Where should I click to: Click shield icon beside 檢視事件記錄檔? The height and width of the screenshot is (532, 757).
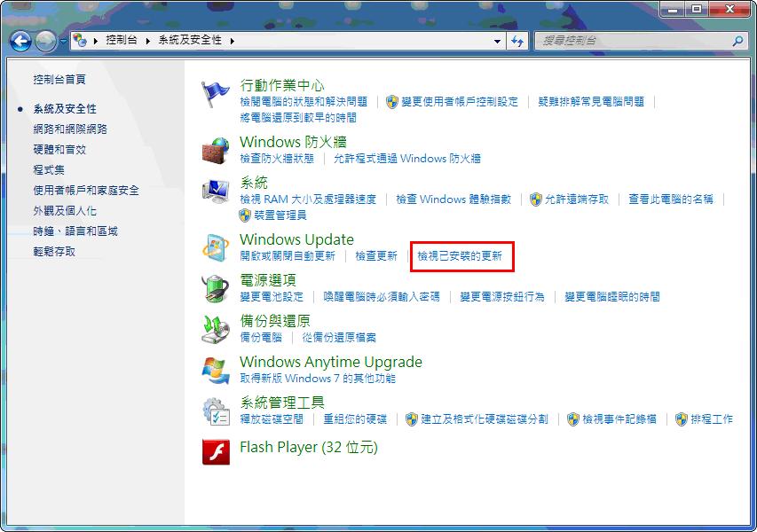[573, 419]
